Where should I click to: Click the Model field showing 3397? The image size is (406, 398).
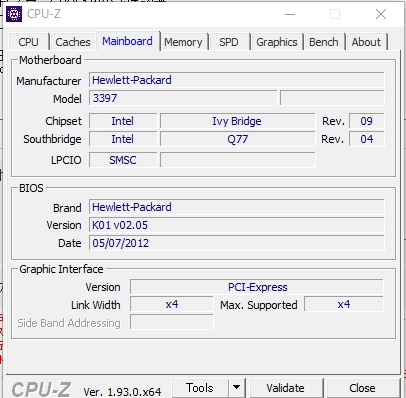[x=183, y=98]
